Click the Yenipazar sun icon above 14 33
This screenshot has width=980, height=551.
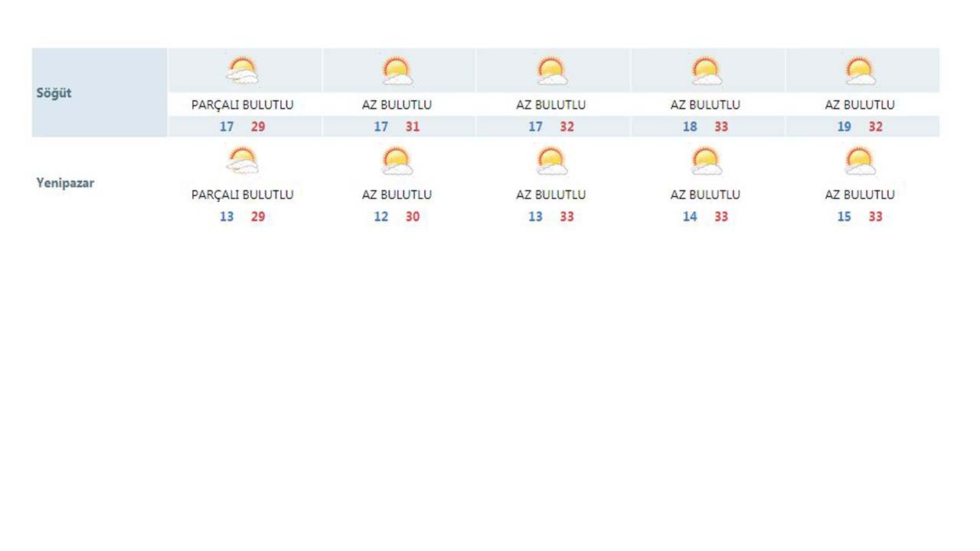(x=706, y=161)
